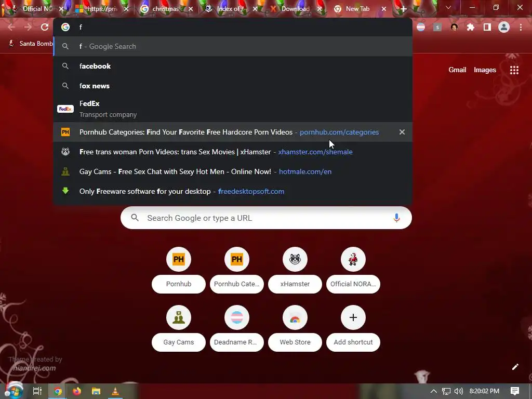
Task: Click the voice search microphone
Action: (x=396, y=218)
